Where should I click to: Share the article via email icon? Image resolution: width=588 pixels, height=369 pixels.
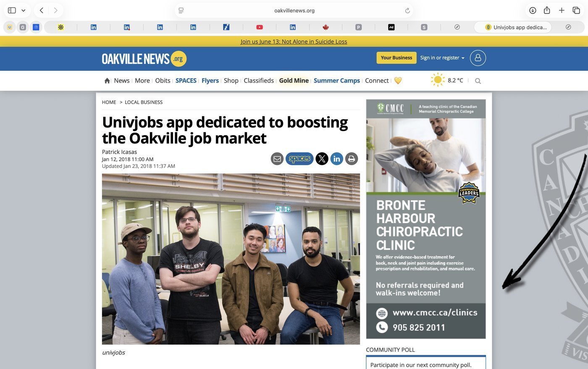click(277, 159)
